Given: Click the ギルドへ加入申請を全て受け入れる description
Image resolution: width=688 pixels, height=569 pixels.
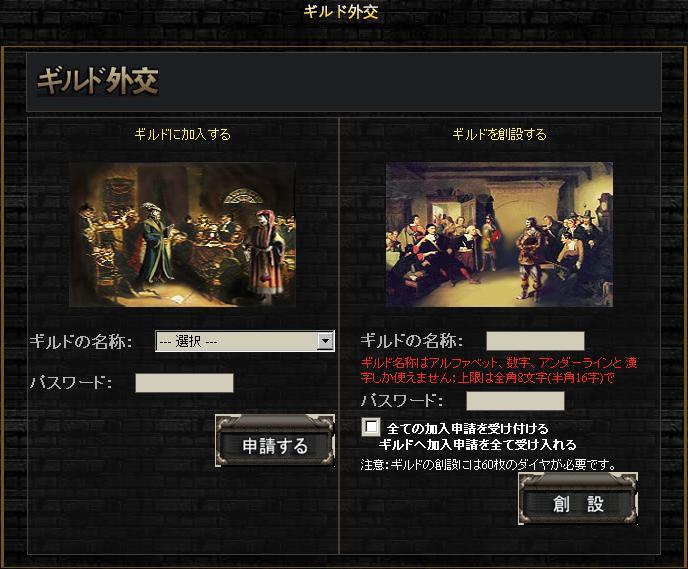Looking at the screenshot, I should pos(477,444).
